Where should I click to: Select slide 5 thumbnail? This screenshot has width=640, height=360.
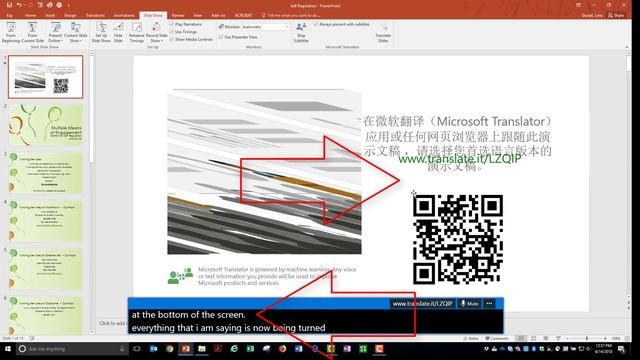click(46, 269)
